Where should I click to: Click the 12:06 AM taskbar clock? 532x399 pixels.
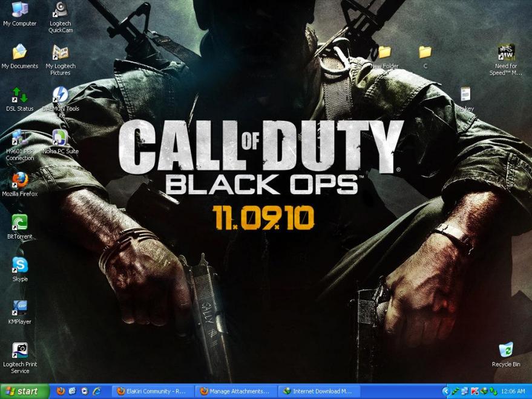click(x=513, y=391)
